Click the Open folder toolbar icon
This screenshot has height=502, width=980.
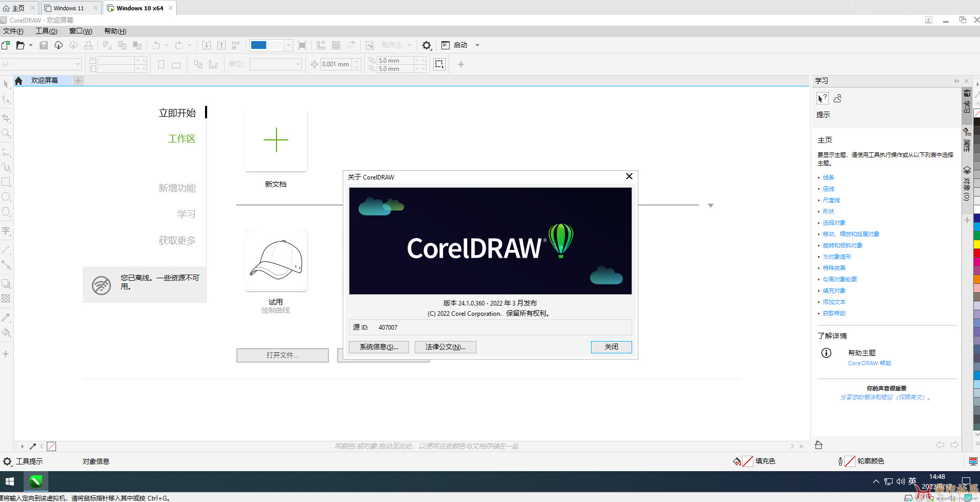click(x=20, y=45)
